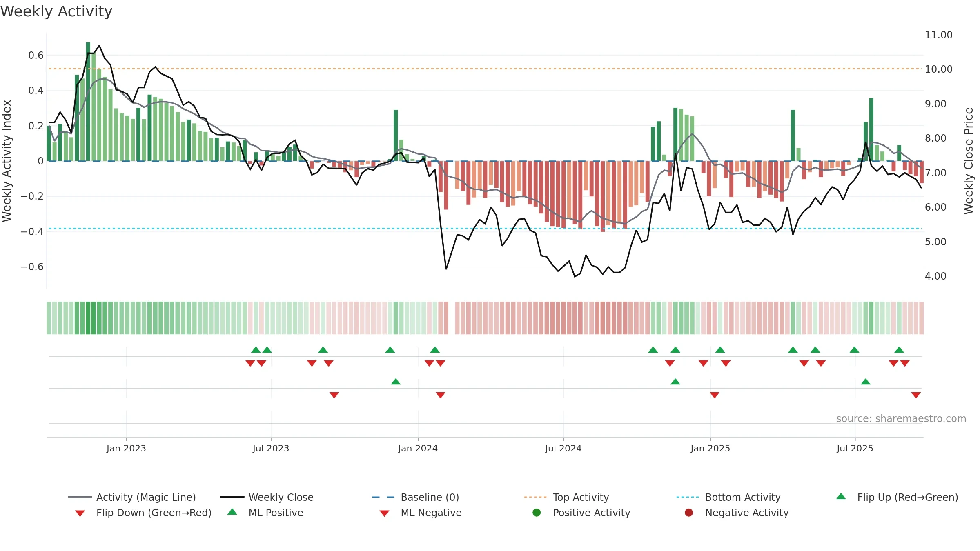
Task: Click the darkest green heatmap cell in late 2022
Action: [x=88, y=318]
